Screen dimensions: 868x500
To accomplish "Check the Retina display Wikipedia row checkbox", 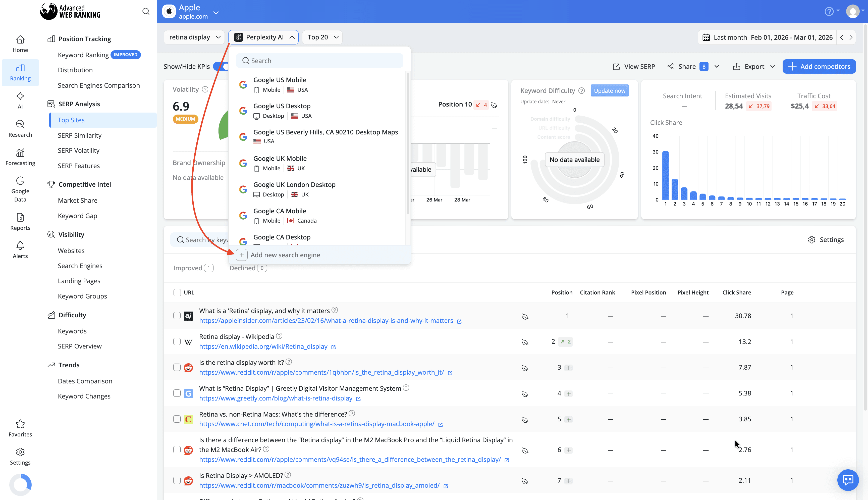I will [177, 341].
